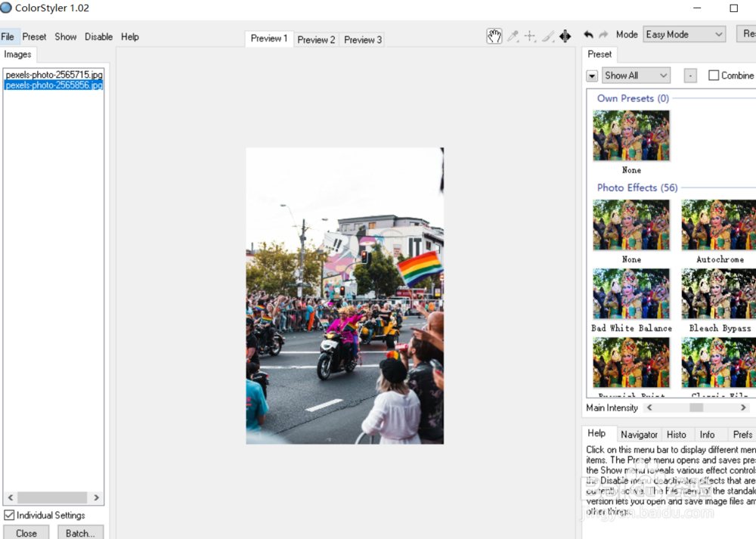Screen dimensions: 756x539
Task: Select the Hand pan tool
Action: tap(494, 36)
